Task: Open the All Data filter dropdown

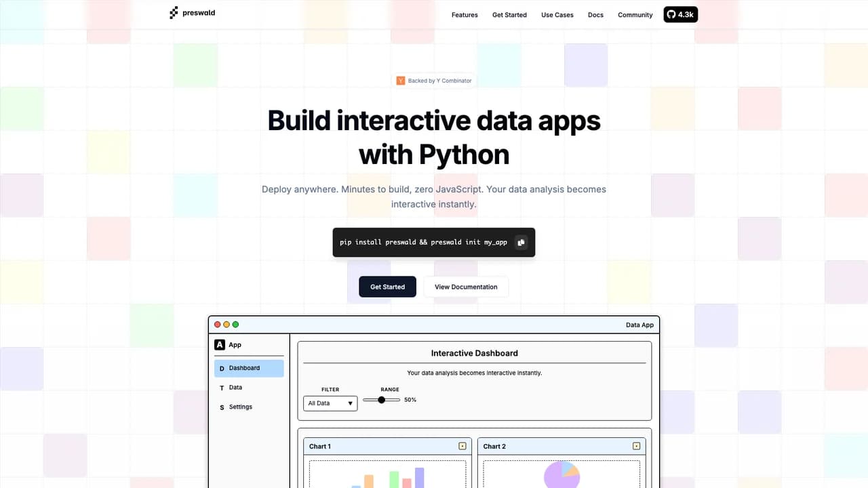Action: point(330,403)
